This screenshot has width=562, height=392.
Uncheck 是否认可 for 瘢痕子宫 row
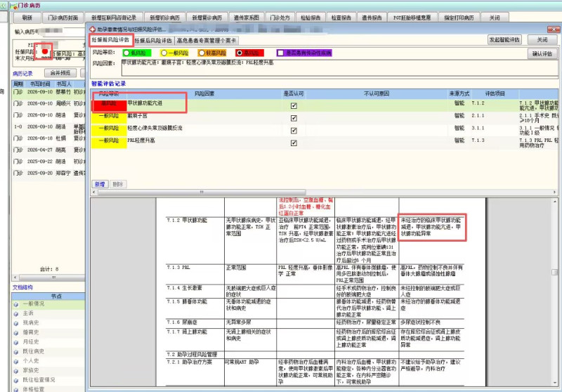pyautogui.click(x=294, y=118)
